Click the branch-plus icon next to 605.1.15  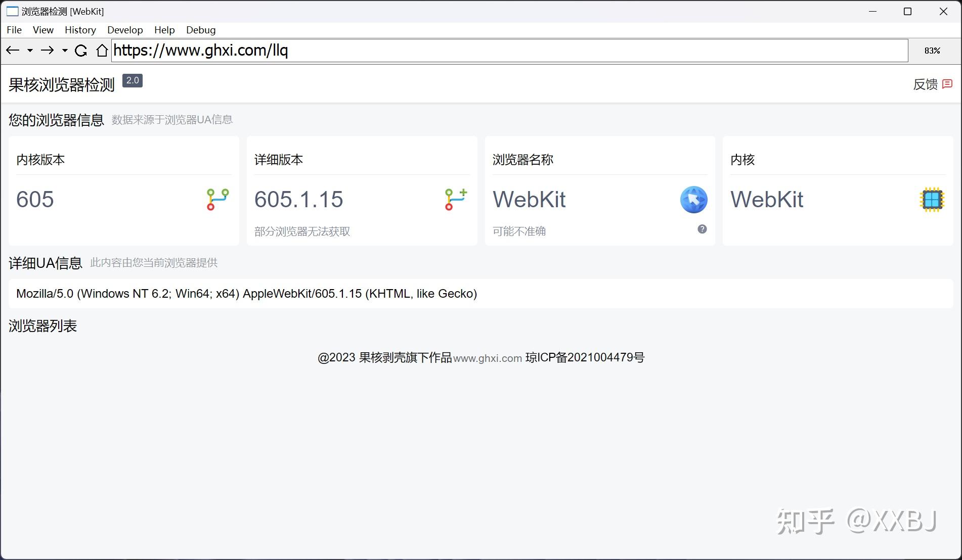454,199
